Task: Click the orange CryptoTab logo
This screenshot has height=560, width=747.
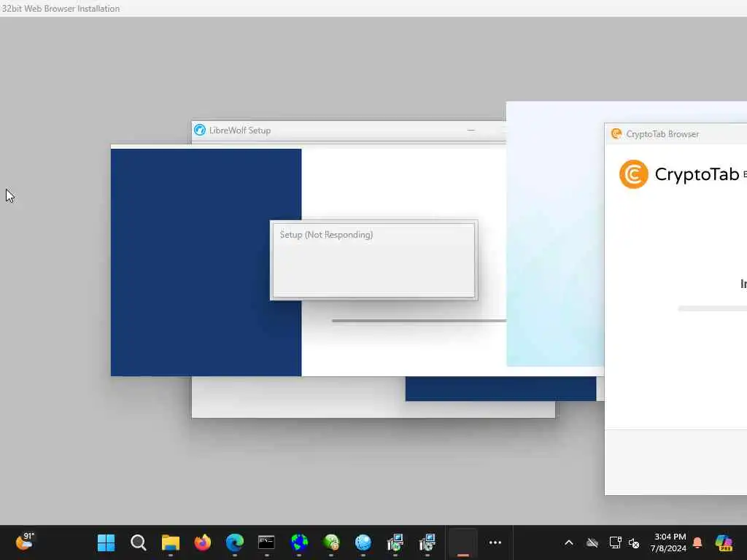Action: coord(634,174)
